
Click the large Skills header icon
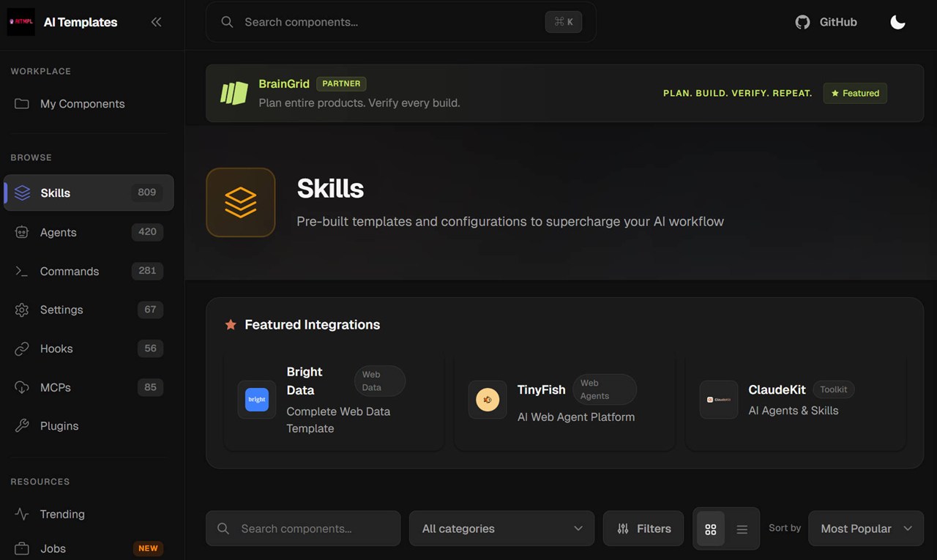241,203
